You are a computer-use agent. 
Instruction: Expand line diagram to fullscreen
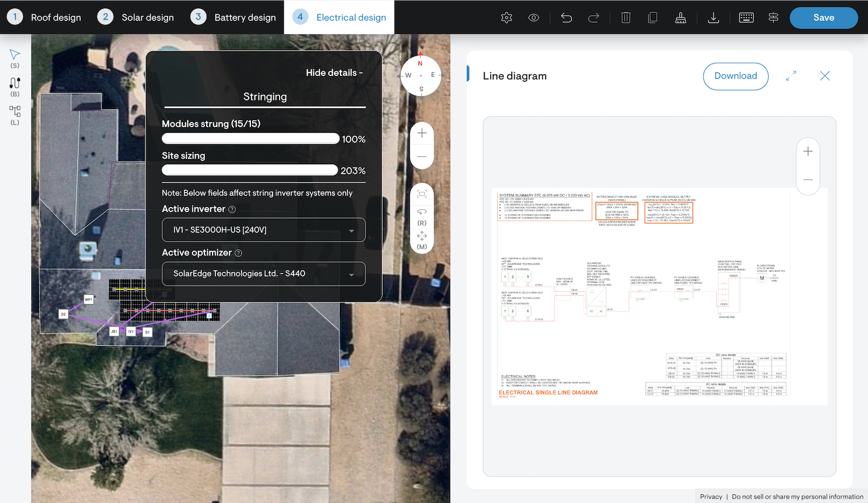pos(791,76)
